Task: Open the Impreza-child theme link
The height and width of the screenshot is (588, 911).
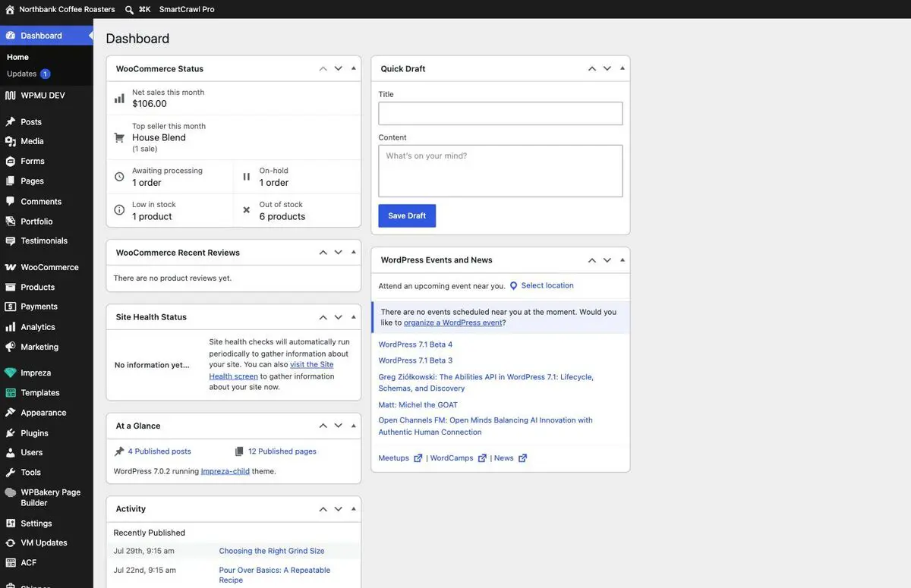Action: 225,471
